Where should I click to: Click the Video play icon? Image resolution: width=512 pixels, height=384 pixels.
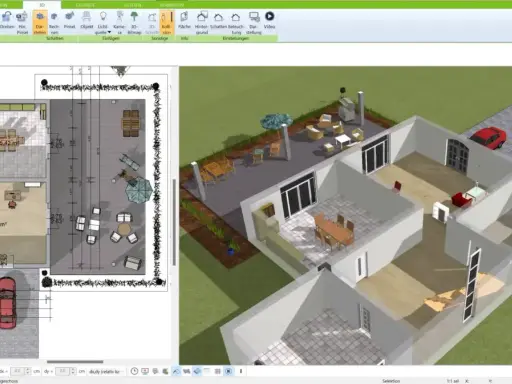(x=269, y=16)
